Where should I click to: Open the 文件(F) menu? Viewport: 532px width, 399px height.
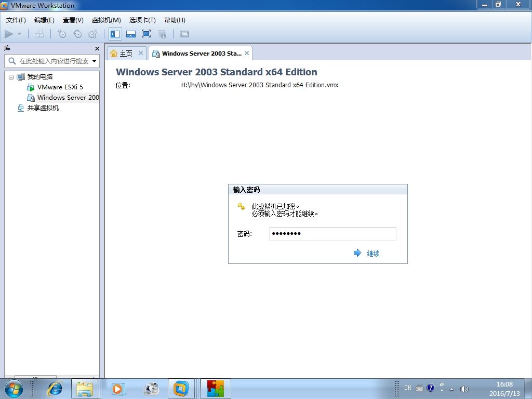tap(16, 20)
